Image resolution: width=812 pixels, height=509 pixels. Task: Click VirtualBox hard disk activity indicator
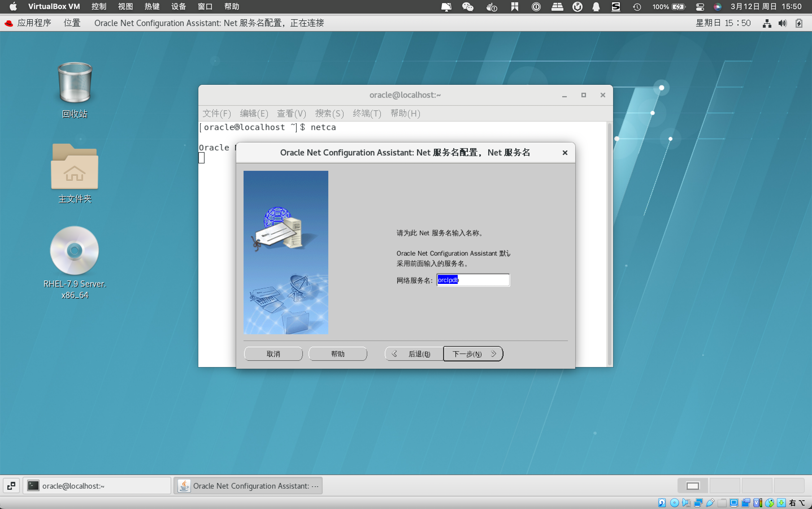click(662, 503)
